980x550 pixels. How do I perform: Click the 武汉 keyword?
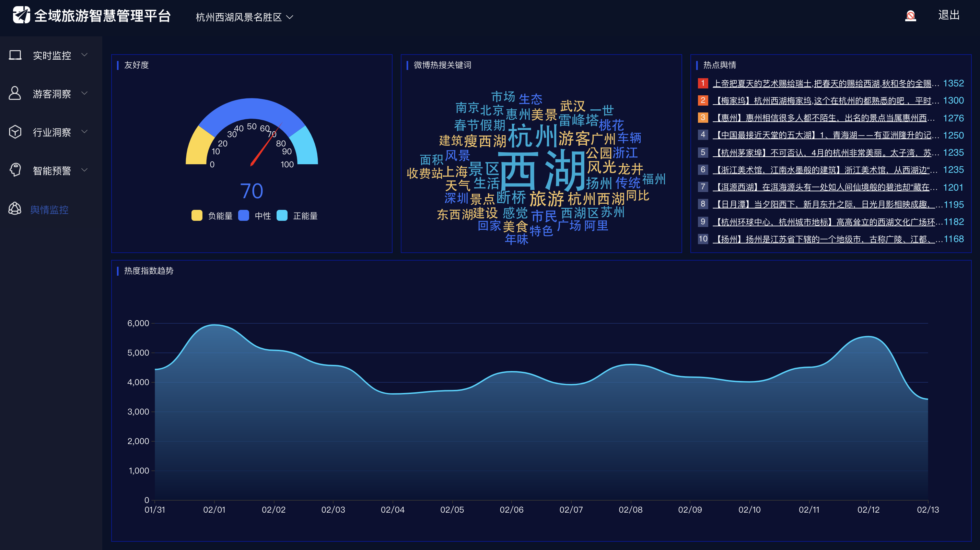click(x=573, y=106)
